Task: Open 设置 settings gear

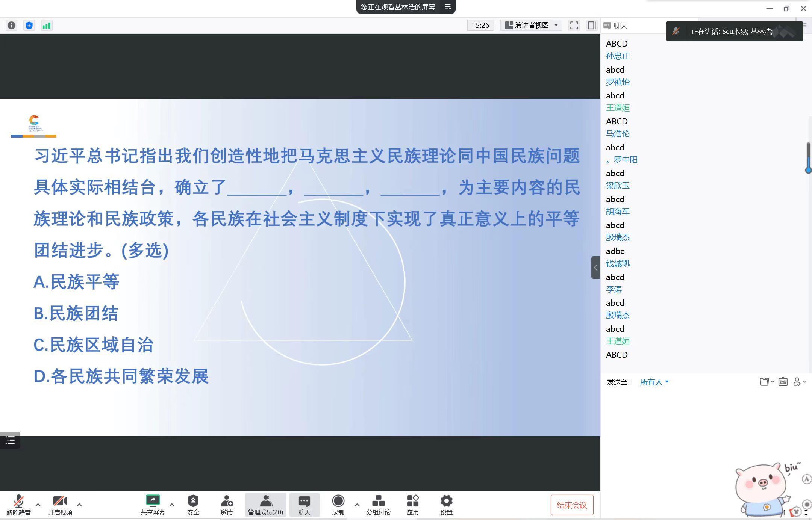Action: [x=446, y=505]
